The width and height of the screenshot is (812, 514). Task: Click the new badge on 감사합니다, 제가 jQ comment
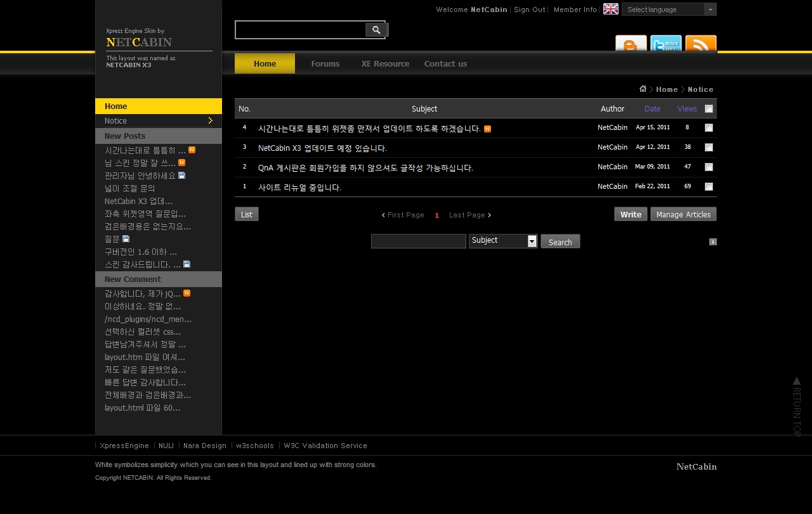(187, 293)
